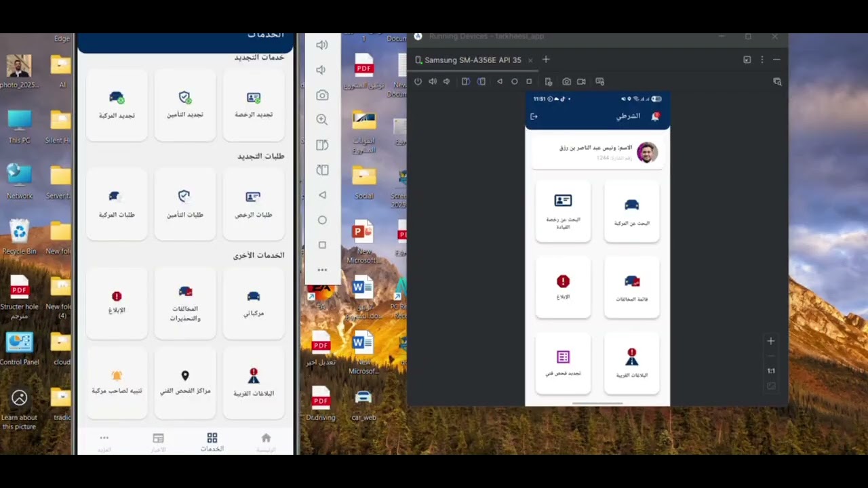The image size is (868, 488).
Task: Open Dr.driving PDF desktop file
Action: click(321, 403)
